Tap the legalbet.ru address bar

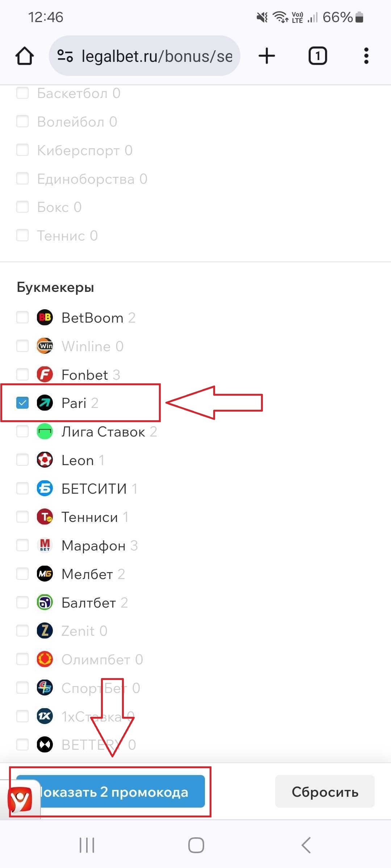[156, 56]
